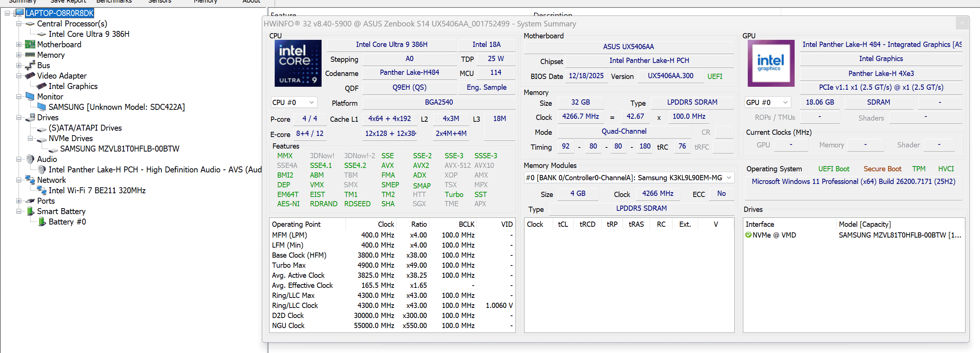The height and width of the screenshot is (353, 980).
Task: Click the Codename value Panther Lake-H484
Action: [x=409, y=72]
